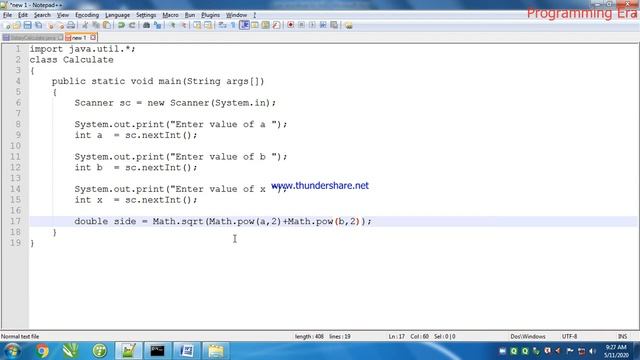Open the Encoding menu
640x360 pixels.
[87, 15]
